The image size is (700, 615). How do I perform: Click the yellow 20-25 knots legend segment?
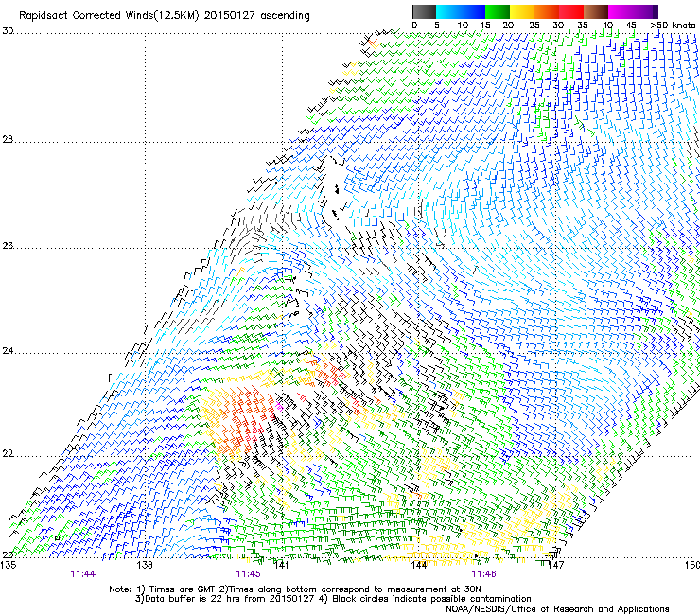tap(522, 11)
